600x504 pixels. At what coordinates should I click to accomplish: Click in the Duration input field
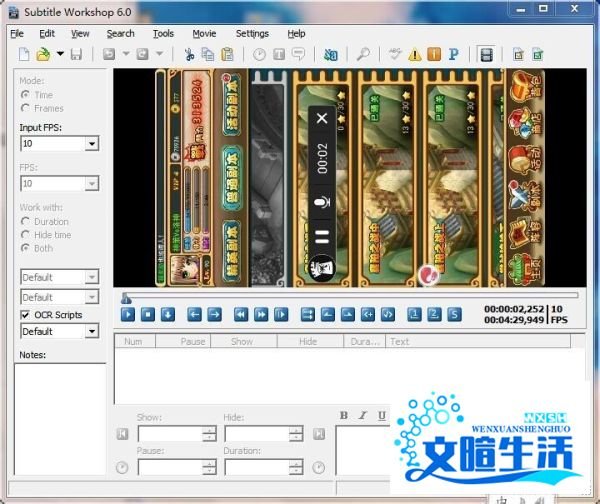pyautogui.click(x=257, y=467)
